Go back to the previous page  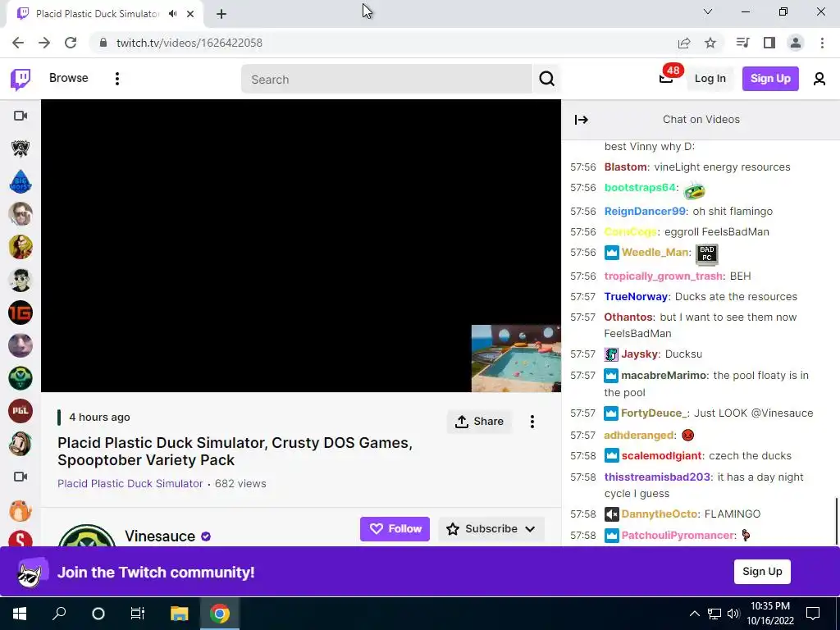click(x=18, y=43)
